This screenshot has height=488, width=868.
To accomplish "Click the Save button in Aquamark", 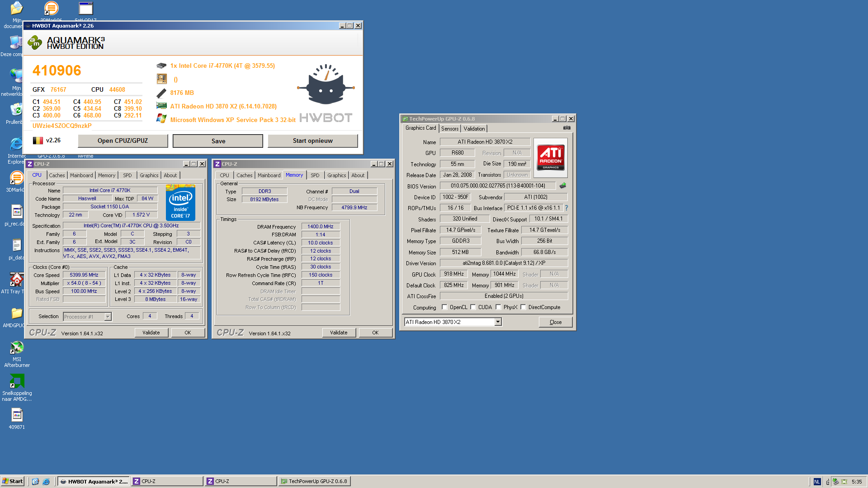I will [x=218, y=141].
